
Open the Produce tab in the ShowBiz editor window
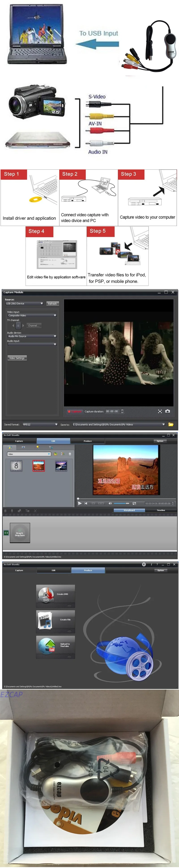pyautogui.click(x=88, y=441)
